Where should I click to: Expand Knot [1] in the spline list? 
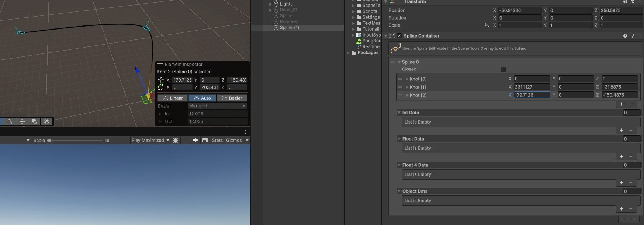[x=407, y=87]
